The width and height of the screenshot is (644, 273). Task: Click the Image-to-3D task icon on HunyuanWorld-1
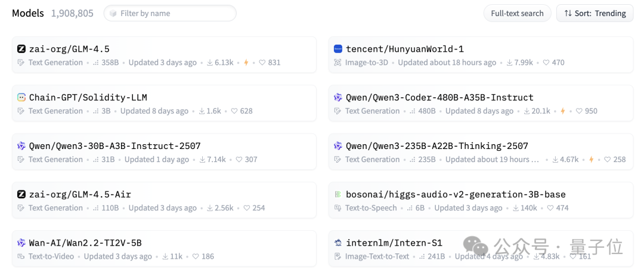338,63
